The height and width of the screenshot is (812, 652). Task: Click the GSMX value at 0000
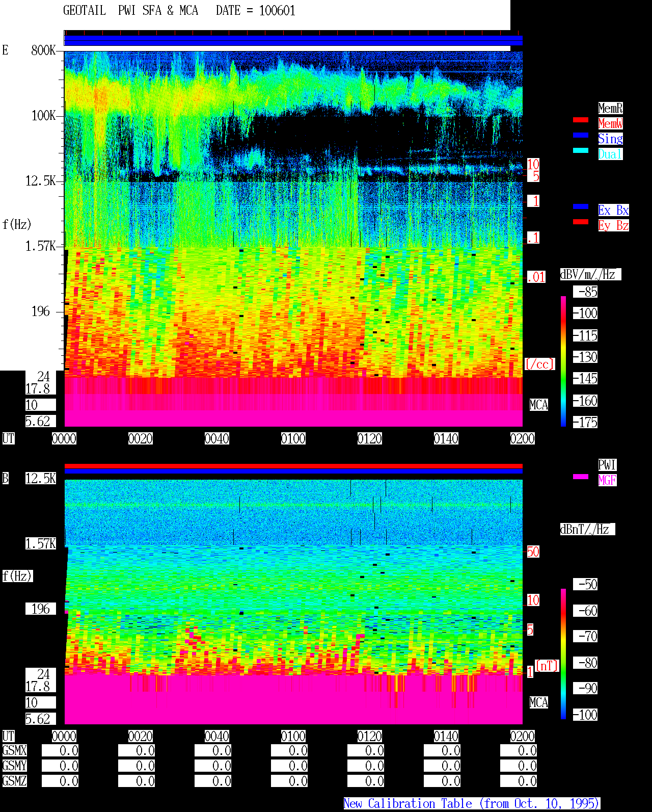coord(60,750)
